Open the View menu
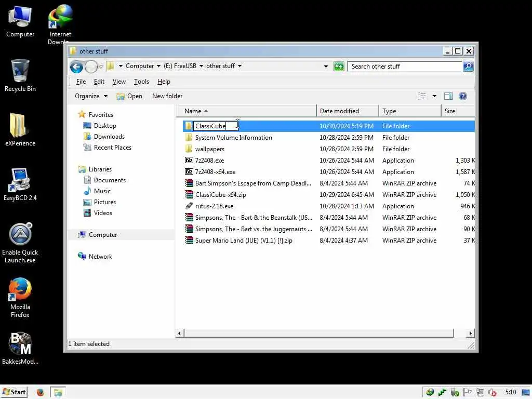The width and height of the screenshot is (532, 399). (x=119, y=82)
